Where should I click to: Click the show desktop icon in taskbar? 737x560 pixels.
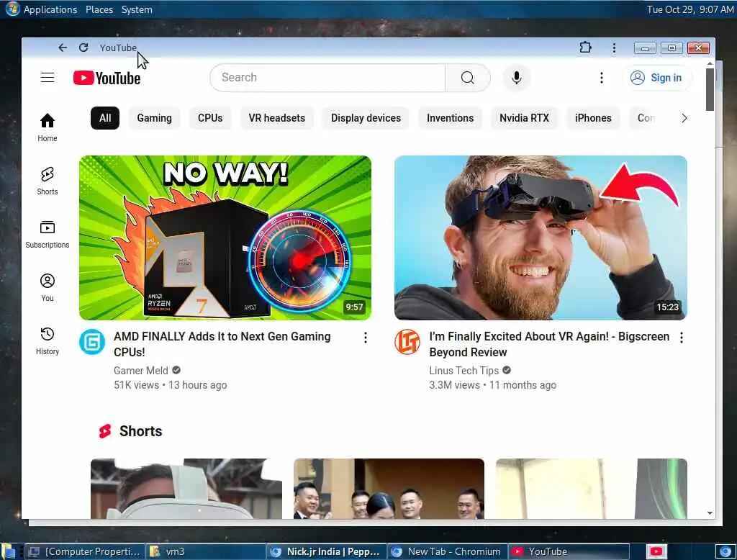tap(8, 551)
